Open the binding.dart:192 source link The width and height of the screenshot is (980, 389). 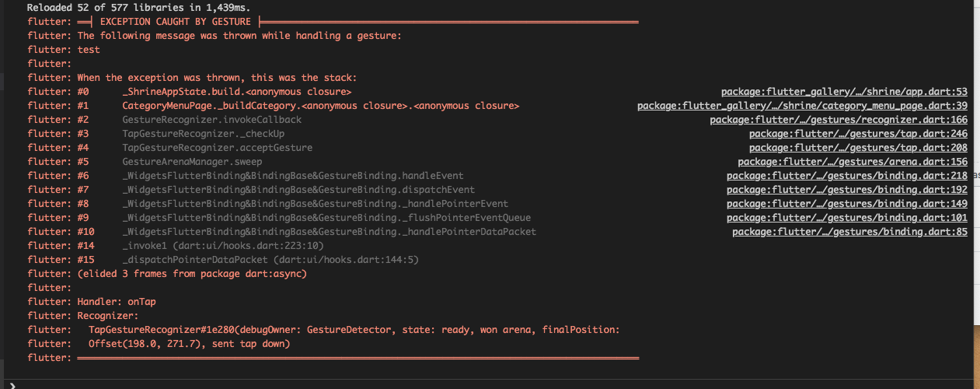(x=847, y=190)
